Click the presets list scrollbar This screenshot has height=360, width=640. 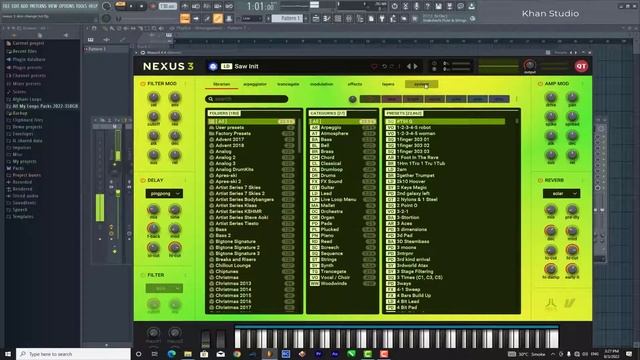(517, 121)
